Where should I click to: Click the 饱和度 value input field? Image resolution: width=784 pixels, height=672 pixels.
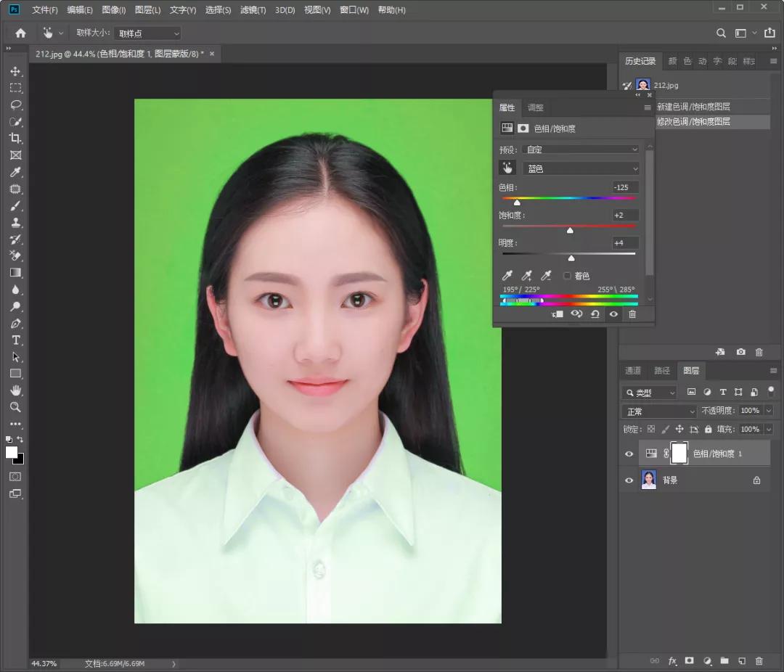point(625,216)
